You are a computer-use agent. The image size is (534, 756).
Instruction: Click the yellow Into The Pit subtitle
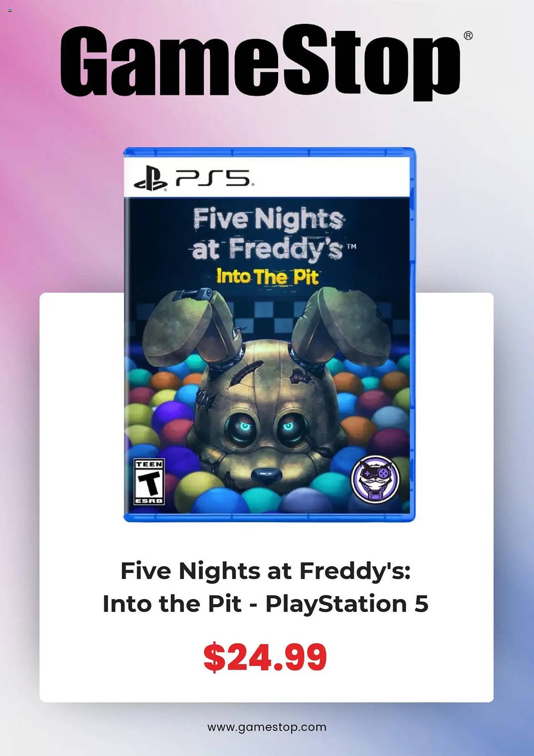267,277
